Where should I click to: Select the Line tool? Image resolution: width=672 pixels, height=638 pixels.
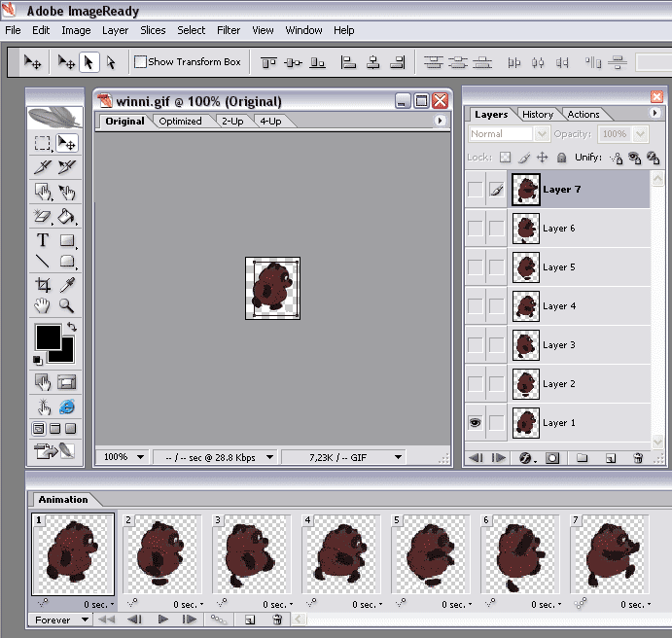click(x=43, y=261)
